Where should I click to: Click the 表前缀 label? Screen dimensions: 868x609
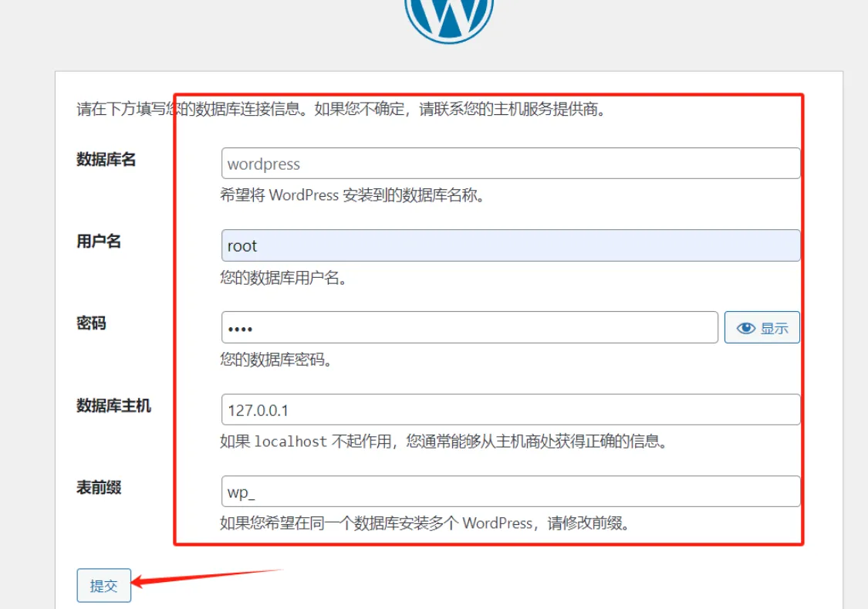(99, 488)
